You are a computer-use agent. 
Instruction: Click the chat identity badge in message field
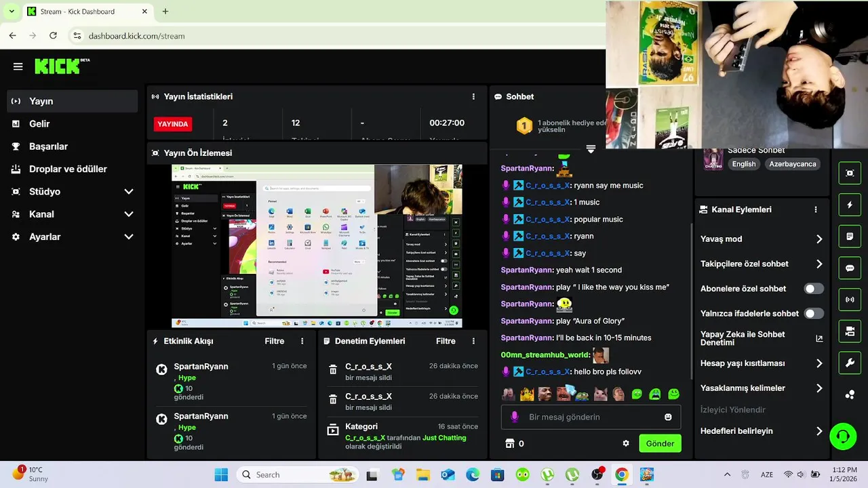(x=514, y=417)
